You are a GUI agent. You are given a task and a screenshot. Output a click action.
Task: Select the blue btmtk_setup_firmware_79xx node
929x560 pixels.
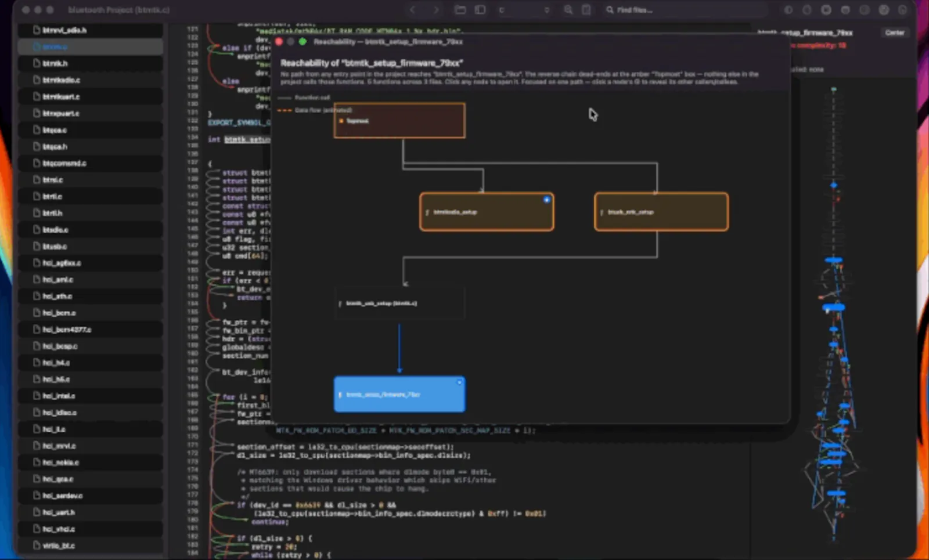tap(399, 395)
